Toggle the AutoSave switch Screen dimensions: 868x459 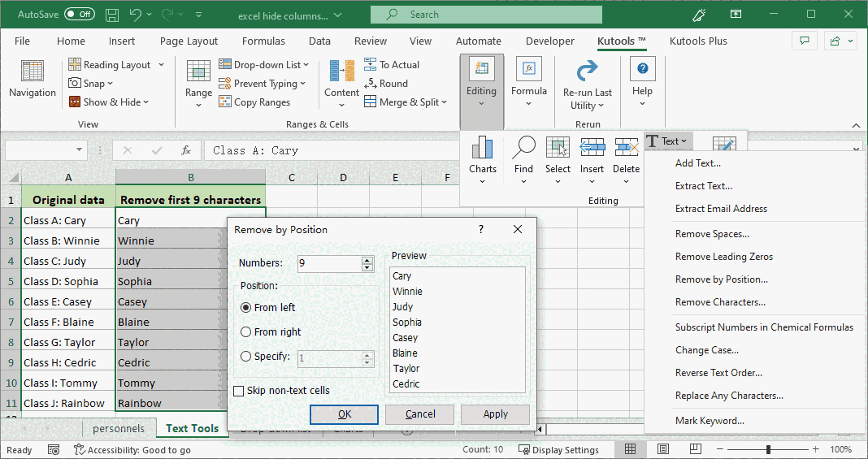(x=79, y=15)
